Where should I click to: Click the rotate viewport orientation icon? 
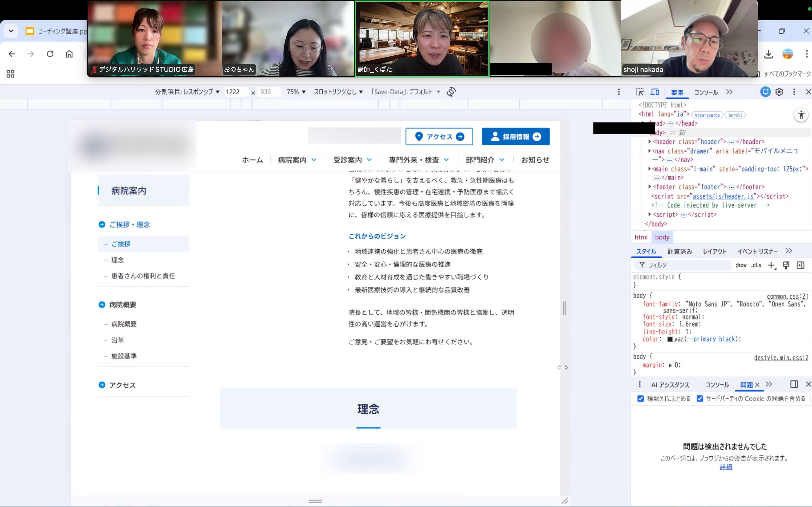pos(451,92)
